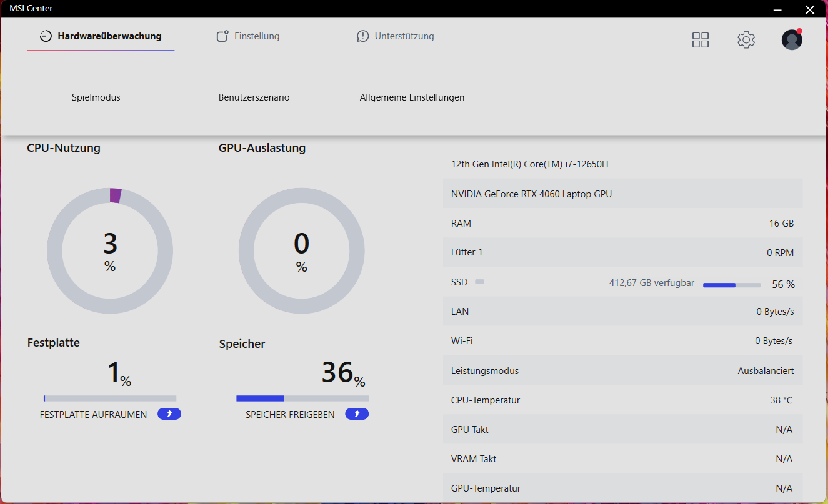The width and height of the screenshot is (828, 504).
Task: Click the user profile avatar
Action: [x=792, y=40]
